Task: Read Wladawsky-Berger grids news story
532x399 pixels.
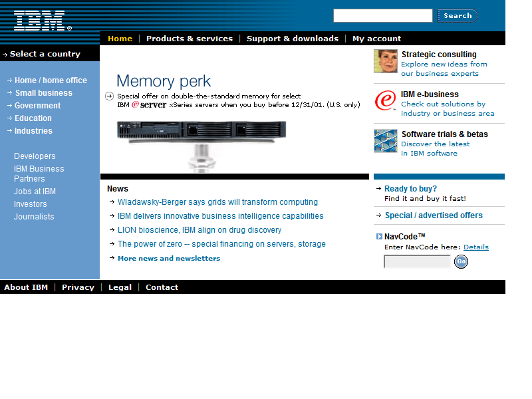Action: 217,202
